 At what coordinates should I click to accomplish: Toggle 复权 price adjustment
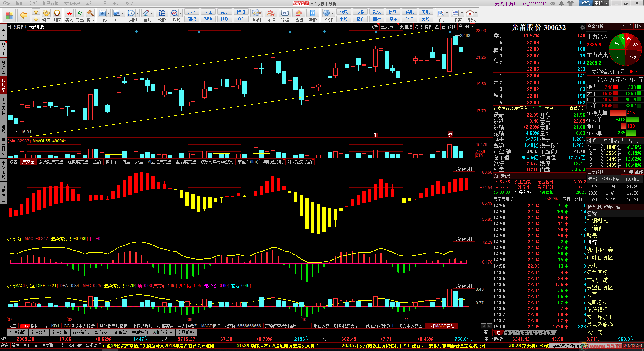pos(428,27)
